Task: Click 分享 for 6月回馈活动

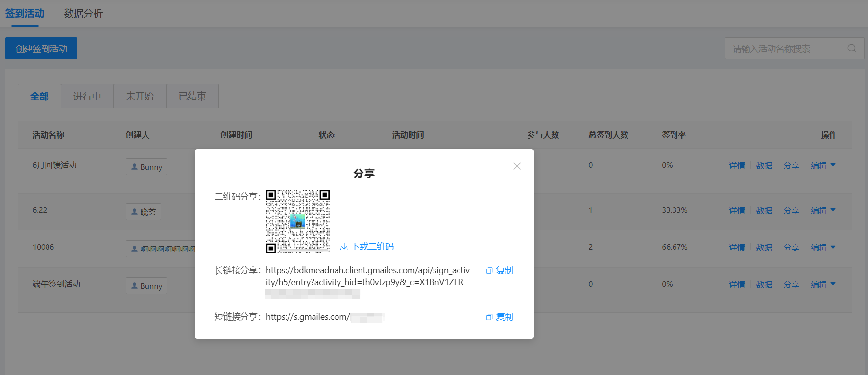Action: (x=792, y=166)
